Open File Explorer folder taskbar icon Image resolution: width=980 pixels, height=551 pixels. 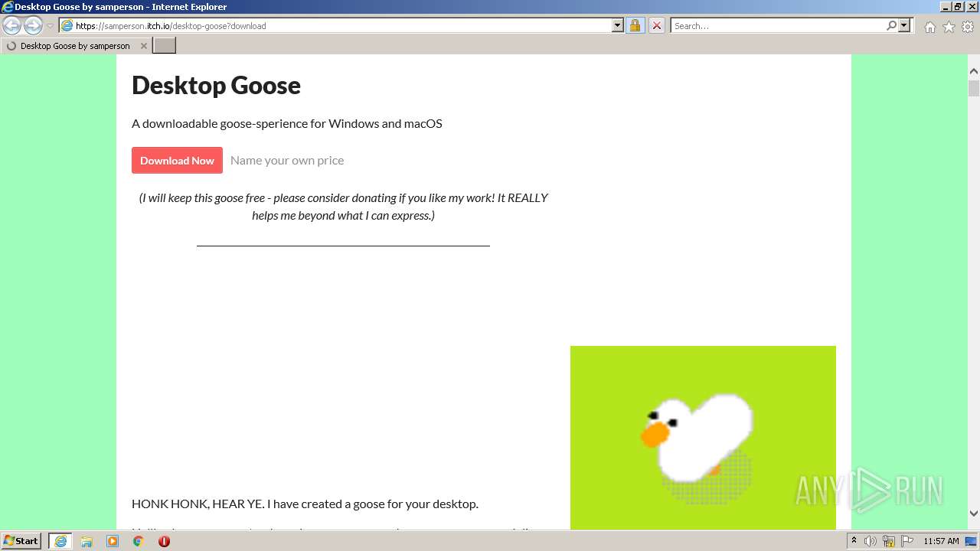(87, 541)
